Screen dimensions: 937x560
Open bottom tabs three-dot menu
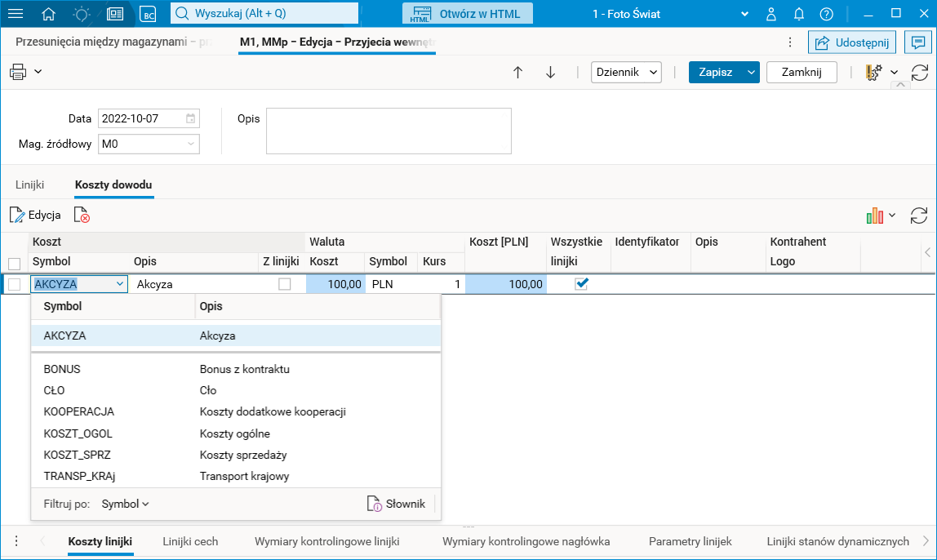coord(16,541)
